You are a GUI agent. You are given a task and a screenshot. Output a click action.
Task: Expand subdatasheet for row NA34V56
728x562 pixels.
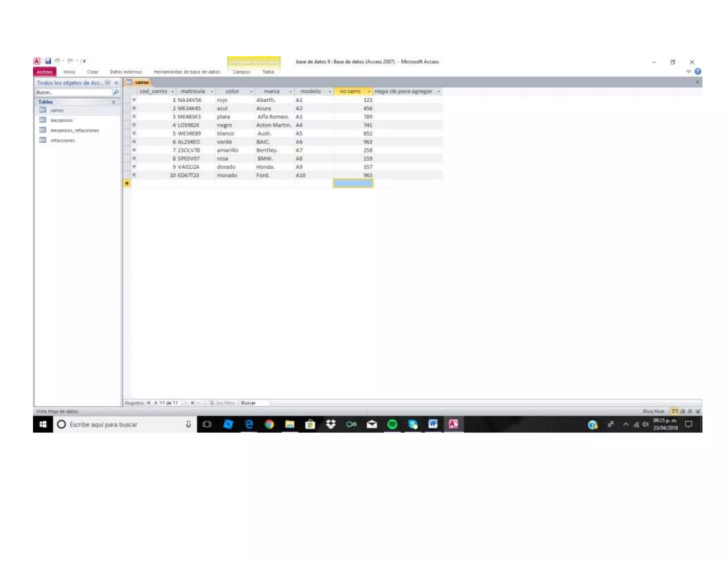tap(134, 100)
